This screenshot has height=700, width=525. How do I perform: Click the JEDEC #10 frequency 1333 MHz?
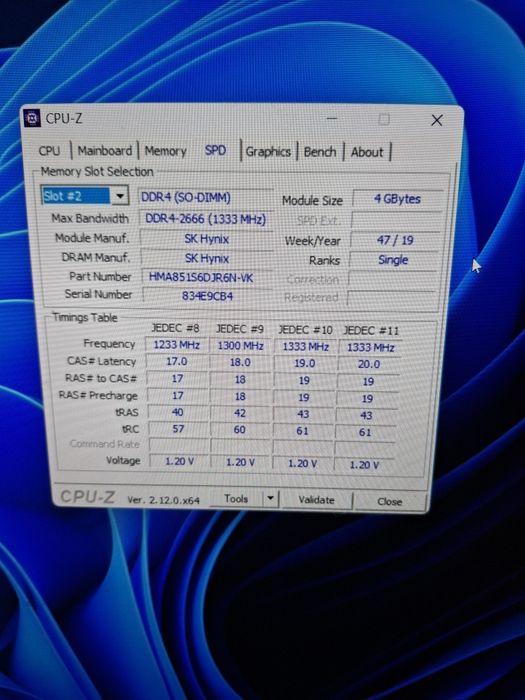(x=305, y=347)
